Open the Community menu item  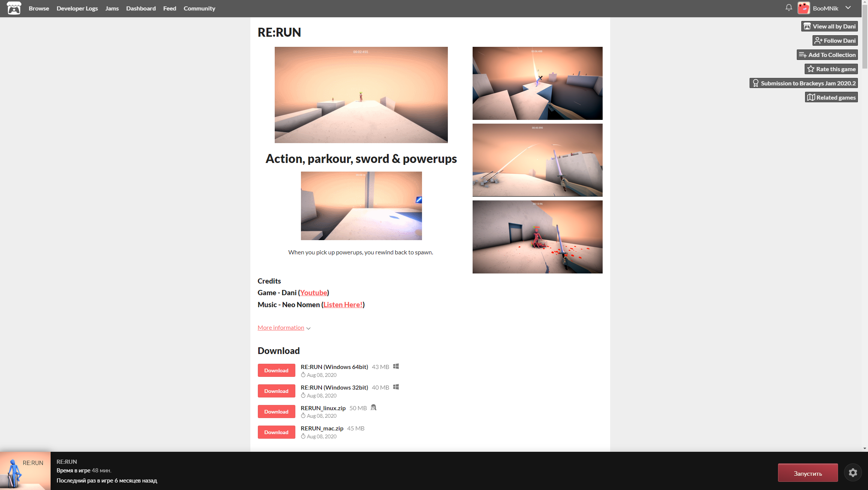click(x=199, y=8)
